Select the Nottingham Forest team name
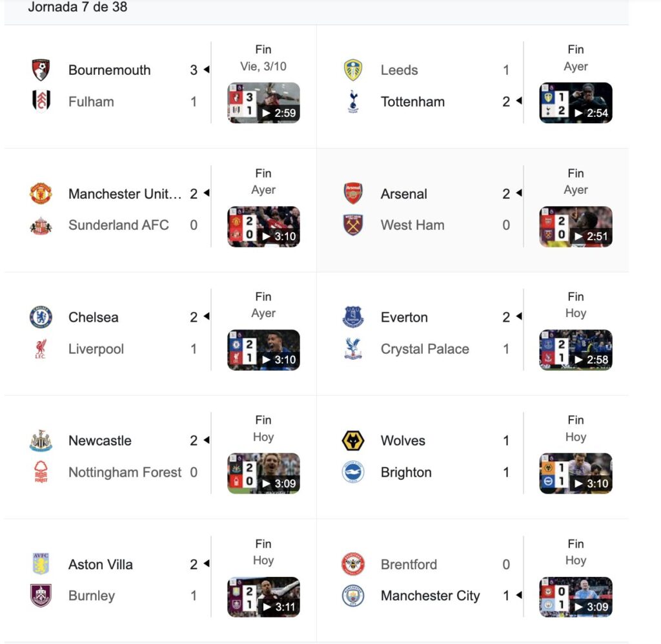 tap(125, 472)
